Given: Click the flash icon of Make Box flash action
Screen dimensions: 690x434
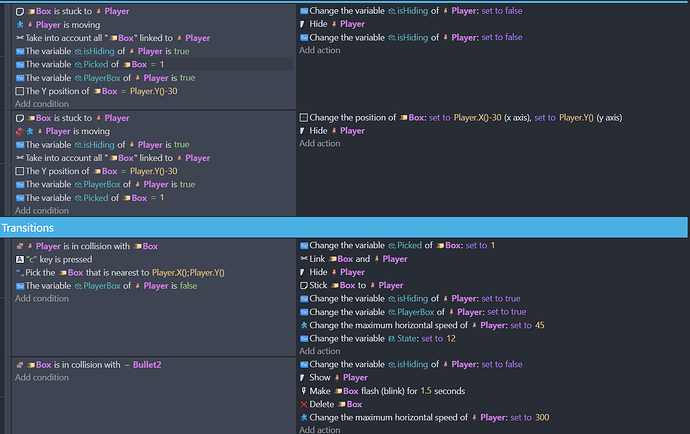Looking at the screenshot, I should tap(304, 391).
